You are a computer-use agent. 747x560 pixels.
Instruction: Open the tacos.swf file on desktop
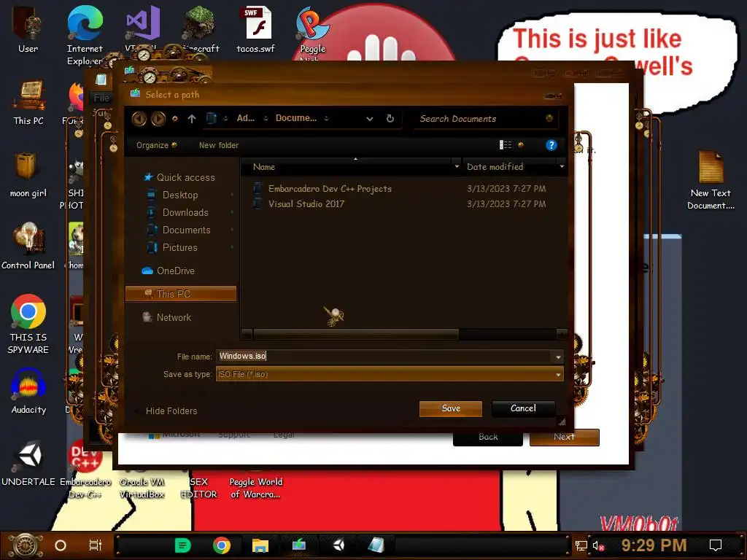tap(256, 28)
